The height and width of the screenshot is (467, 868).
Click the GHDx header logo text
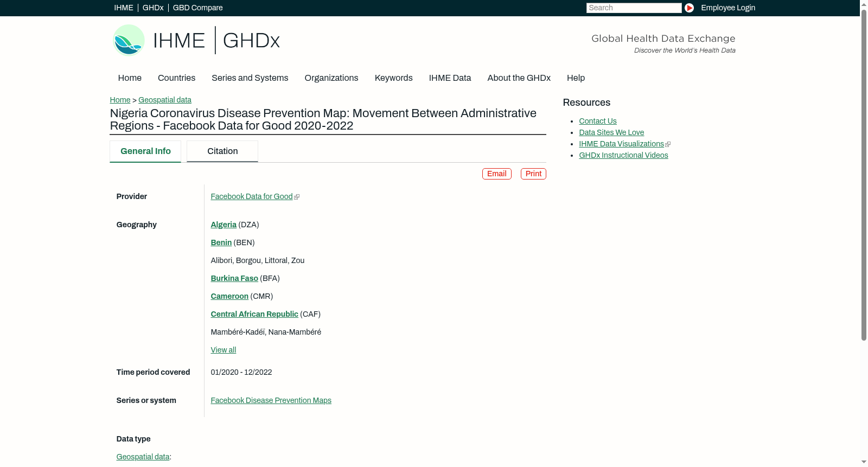pyautogui.click(x=251, y=41)
